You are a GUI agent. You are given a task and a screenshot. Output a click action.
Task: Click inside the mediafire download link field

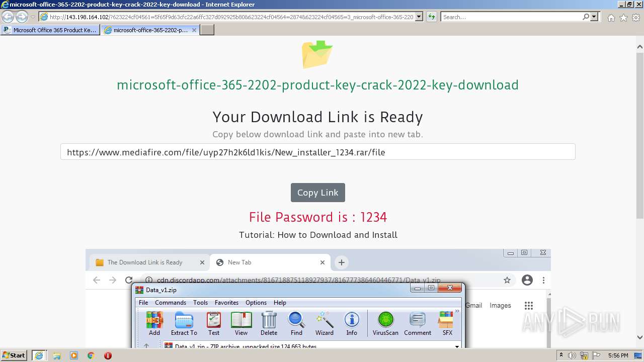317,152
